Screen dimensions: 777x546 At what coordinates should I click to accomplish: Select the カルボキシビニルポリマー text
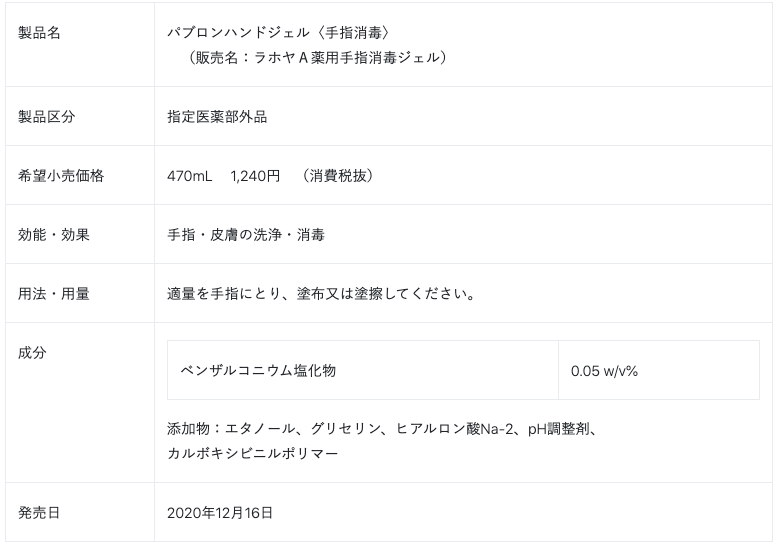tap(252, 453)
